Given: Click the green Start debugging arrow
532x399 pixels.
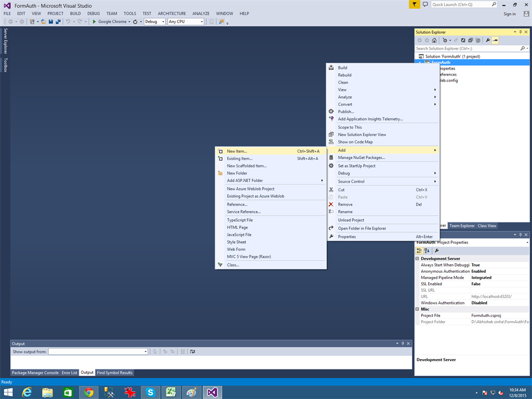Looking at the screenshot, I should (x=94, y=21).
